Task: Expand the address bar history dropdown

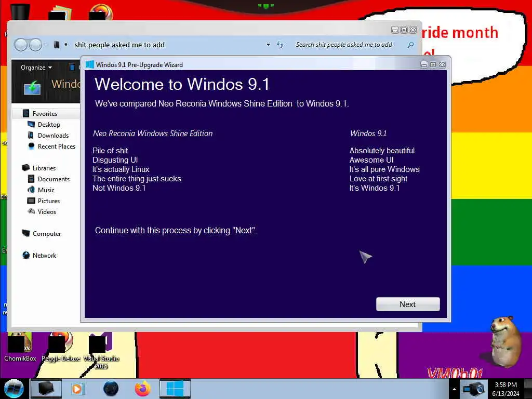Action: click(x=268, y=45)
